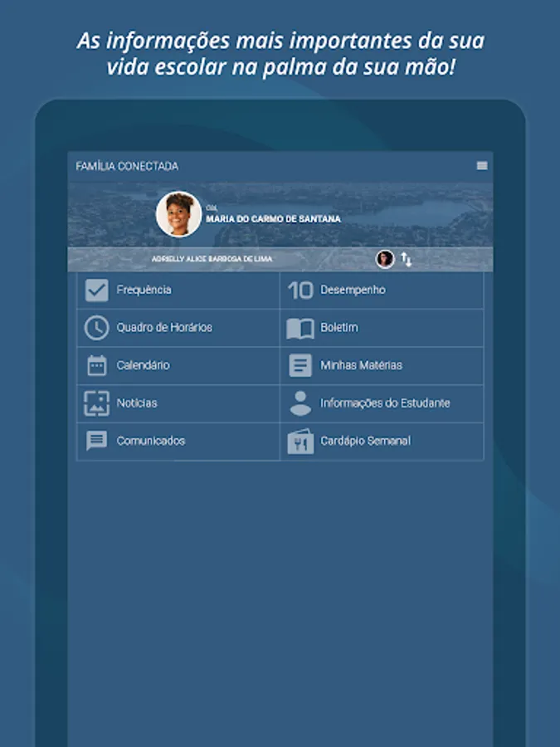Open Quadro de Horários

pyautogui.click(x=178, y=328)
